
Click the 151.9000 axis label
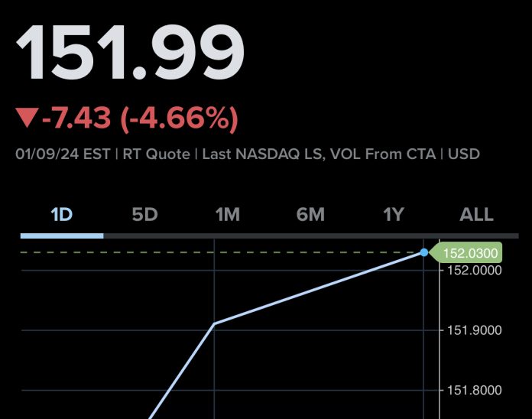pos(474,330)
